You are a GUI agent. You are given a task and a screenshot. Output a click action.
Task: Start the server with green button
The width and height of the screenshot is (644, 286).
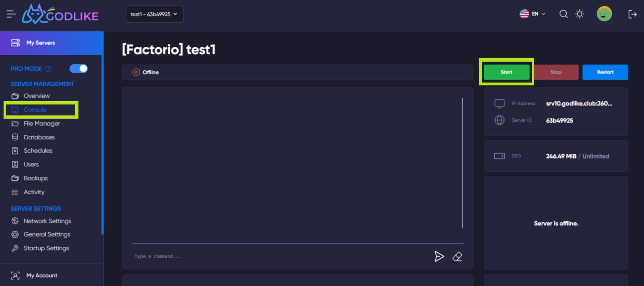click(x=506, y=72)
